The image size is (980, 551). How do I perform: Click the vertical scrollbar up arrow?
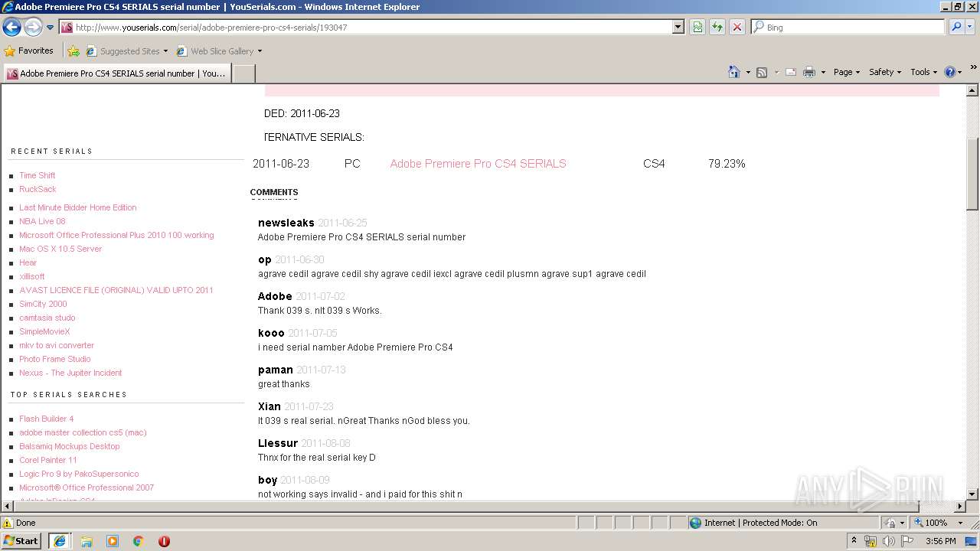coord(972,90)
